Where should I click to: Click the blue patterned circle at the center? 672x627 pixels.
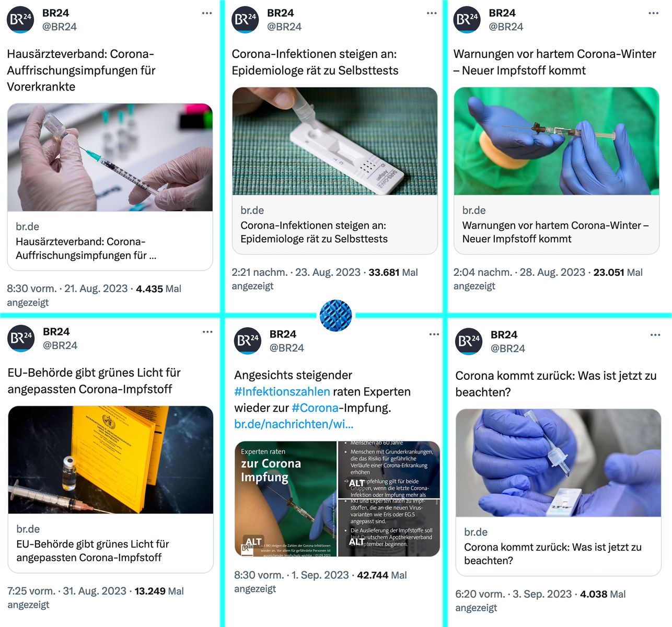pyautogui.click(x=335, y=315)
